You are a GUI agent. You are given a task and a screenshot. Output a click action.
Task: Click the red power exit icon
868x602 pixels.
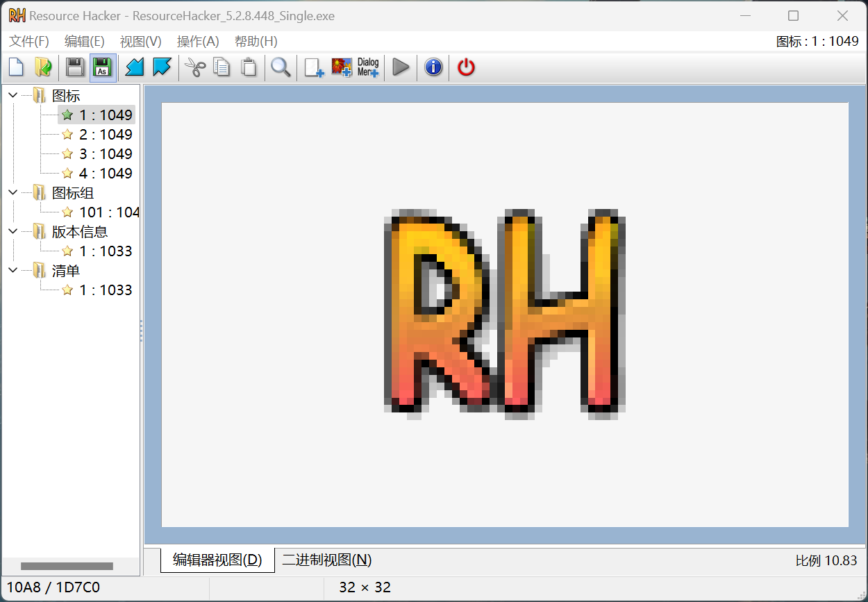click(465, 67)
